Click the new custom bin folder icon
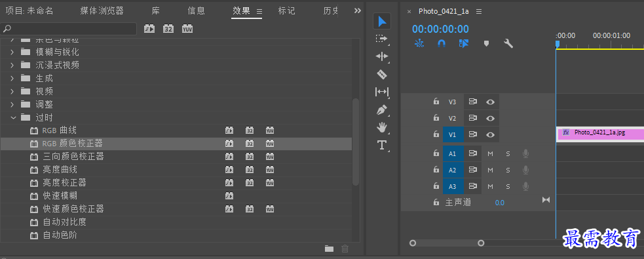Screen dimensions: 644x259 pos(329,249)
